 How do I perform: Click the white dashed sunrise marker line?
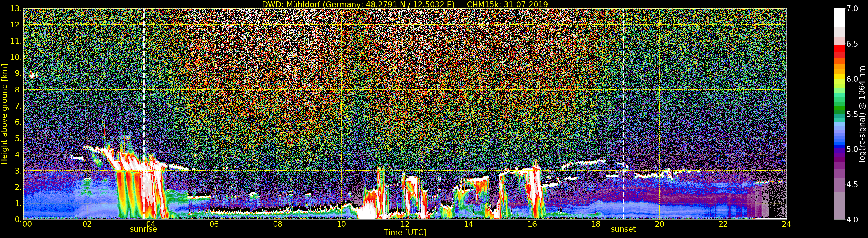coord(144,114)
